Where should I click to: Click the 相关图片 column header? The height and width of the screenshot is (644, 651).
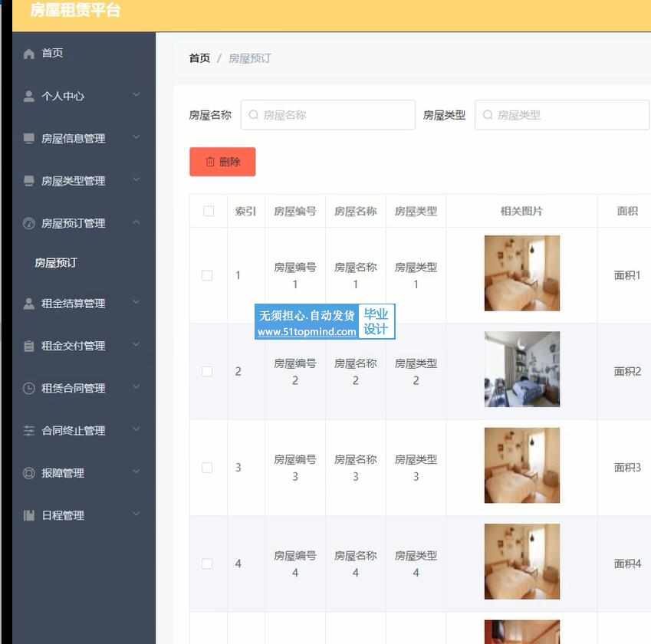click(522, 211)
